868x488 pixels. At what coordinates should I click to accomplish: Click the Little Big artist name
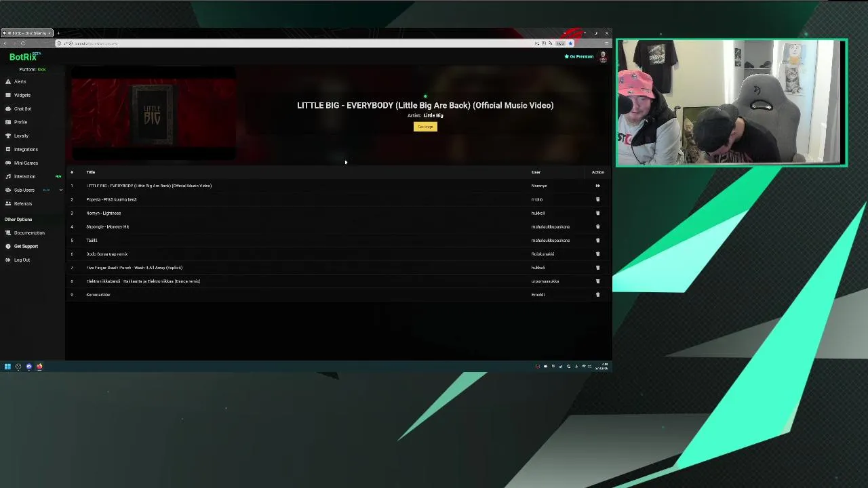tap(433, 116)
